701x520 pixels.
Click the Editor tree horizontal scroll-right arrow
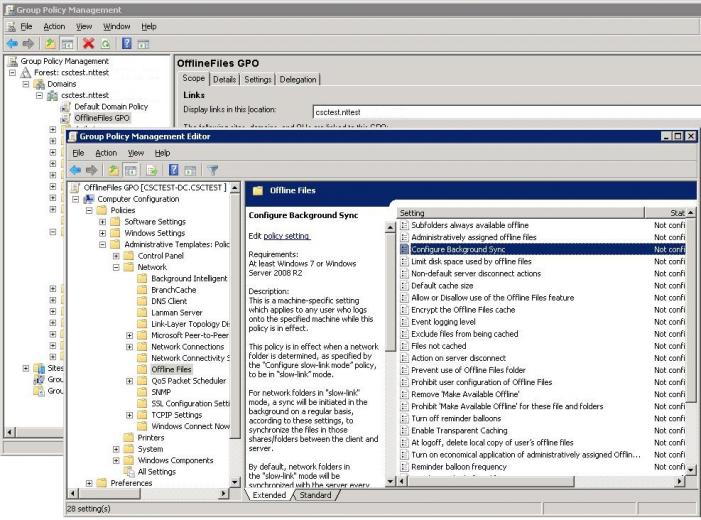pyautogui.click(x=224, y=494)
